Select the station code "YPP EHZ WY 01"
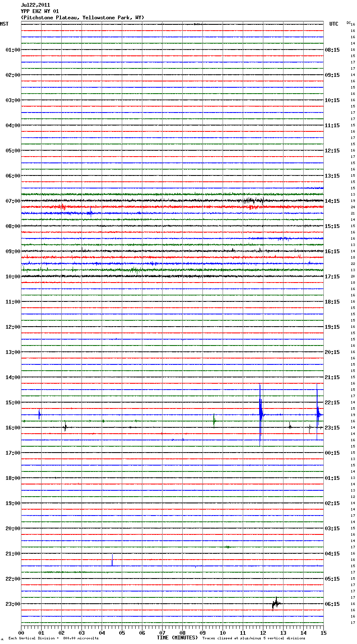The width and height of the screenshot is (357, 644). 40,11
